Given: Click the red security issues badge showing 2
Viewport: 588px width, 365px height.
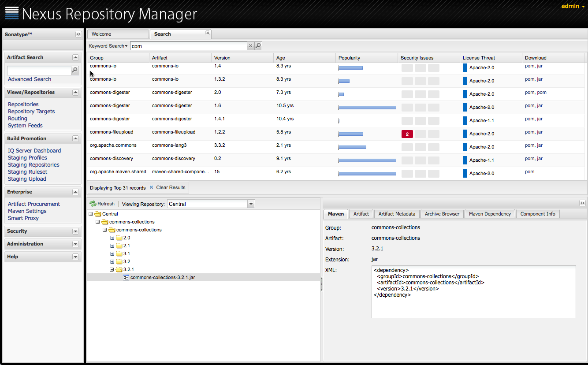Looking at the screenshot, I should [x=407, y=134].
